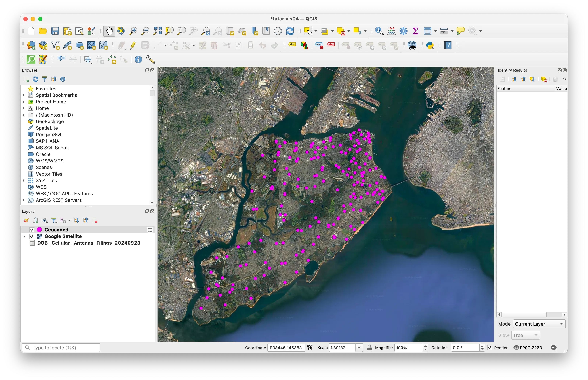The width and height of the screenshot is (588, 380).
Task: Expand XYZ Tiles in the Browser panel
Action: click(24, 180)
